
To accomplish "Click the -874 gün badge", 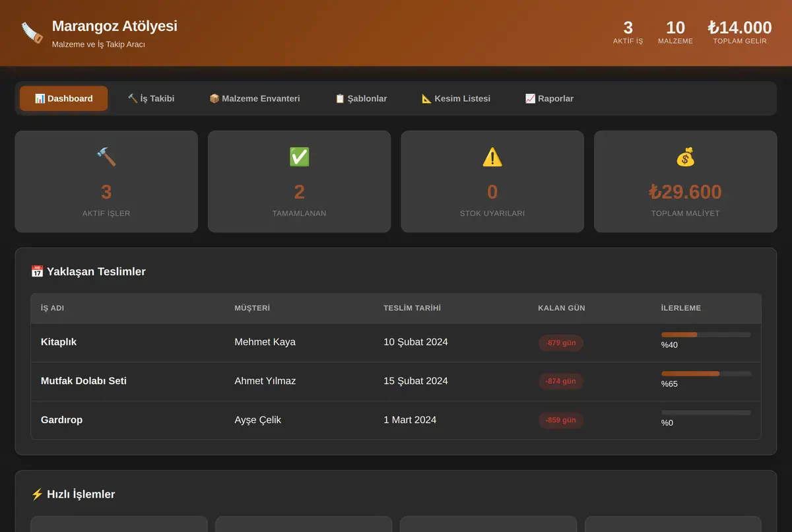I will 561,382.
